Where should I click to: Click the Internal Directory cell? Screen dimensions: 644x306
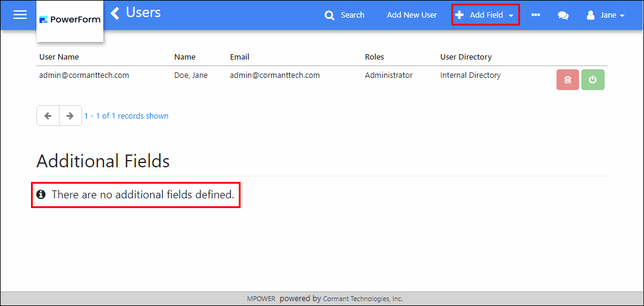pos(470,75)
